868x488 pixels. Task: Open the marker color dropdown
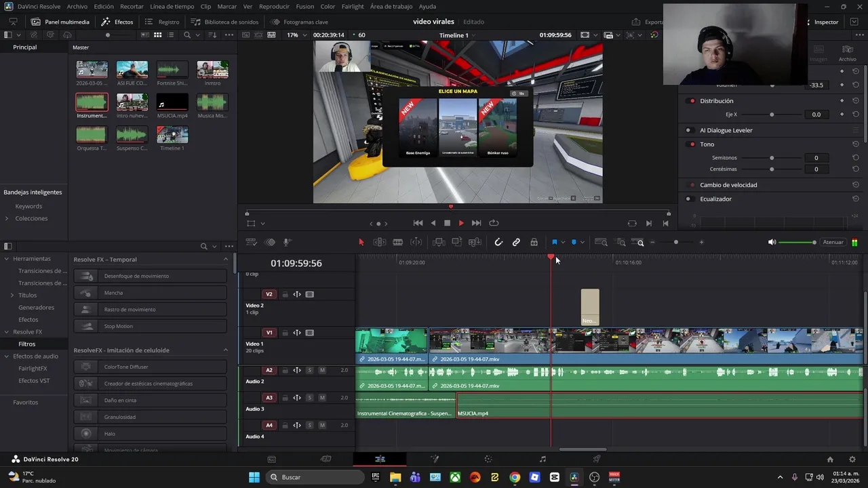click(x=582, y=243)
